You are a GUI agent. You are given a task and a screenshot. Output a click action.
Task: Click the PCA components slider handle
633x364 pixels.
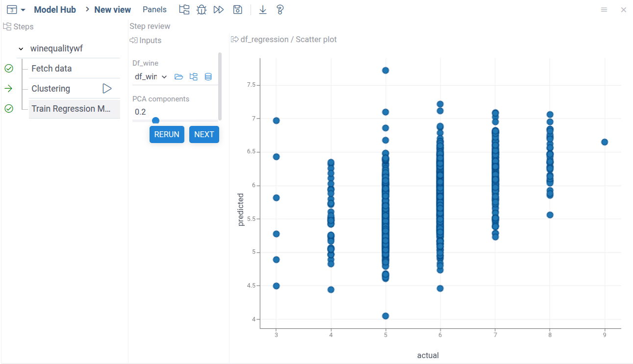155,121
